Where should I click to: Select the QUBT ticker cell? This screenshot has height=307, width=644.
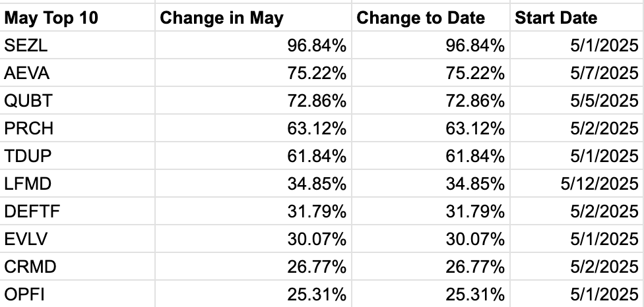[x=77, y=100]
